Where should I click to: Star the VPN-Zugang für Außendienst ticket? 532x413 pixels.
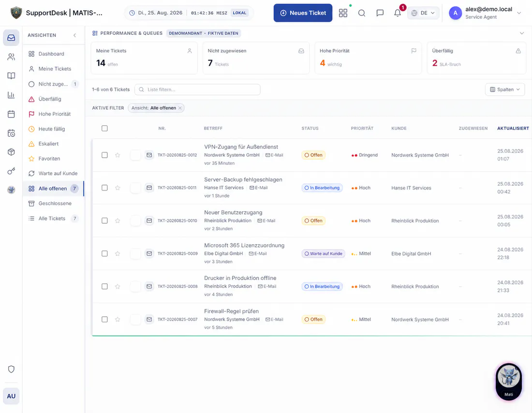(x=118, y=155)
